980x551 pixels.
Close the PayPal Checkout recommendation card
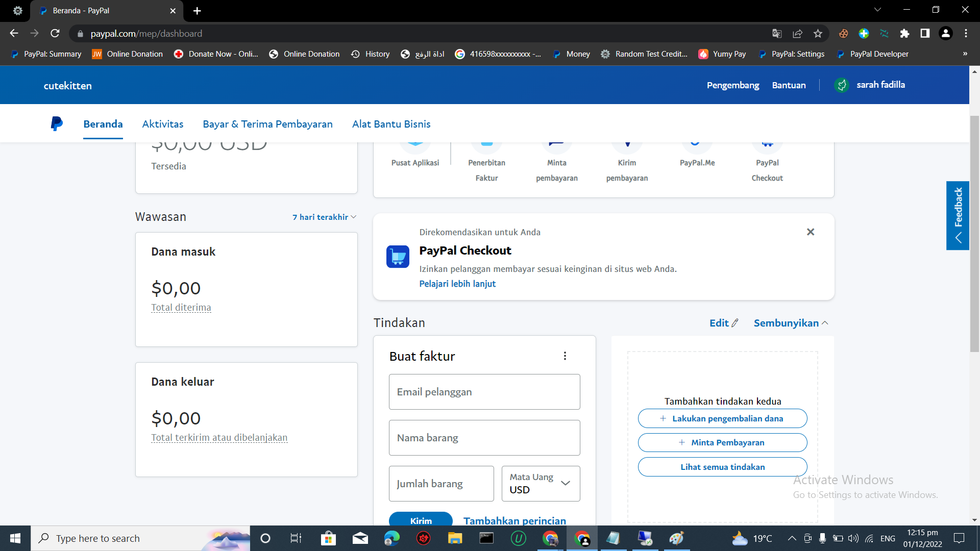click(x=810, y=232)
